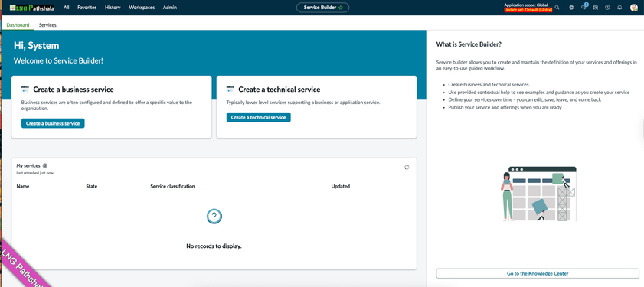The image size is (644, 287).
Task: Click the Update set: Default [Global] label
Action: (528, 9)
